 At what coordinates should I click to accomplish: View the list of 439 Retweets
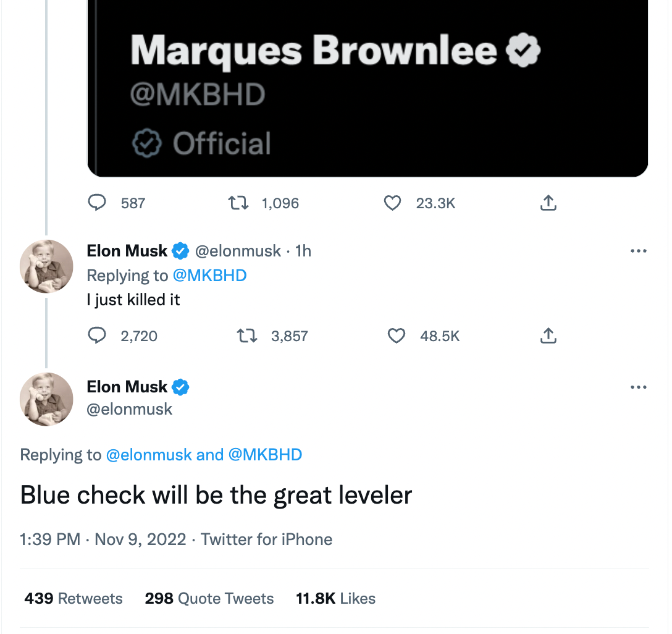click(x=73, y=598)
